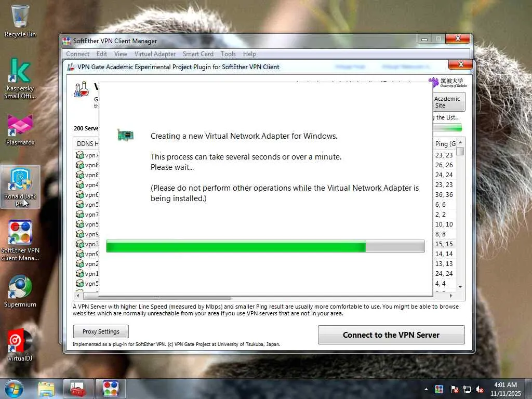
Task: Open the Virtual Adapter menu
Action: coord(155,54)
